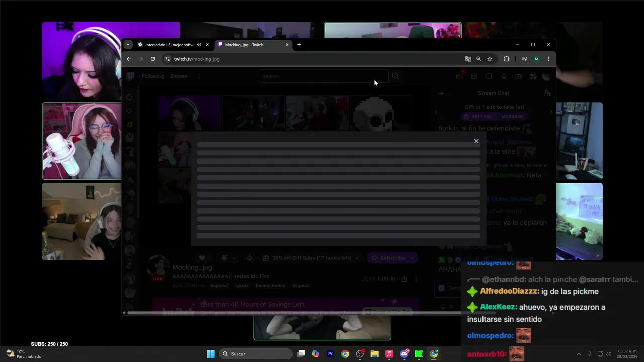Open the Just Chatting category link
The width and height of the screenshot is (644, 362).
pos(189,285)
